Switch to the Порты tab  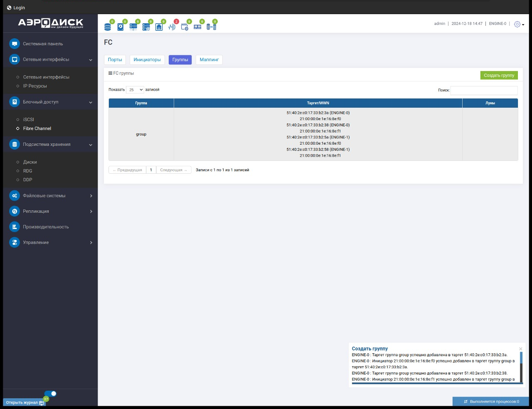click(x=115, y=60)
